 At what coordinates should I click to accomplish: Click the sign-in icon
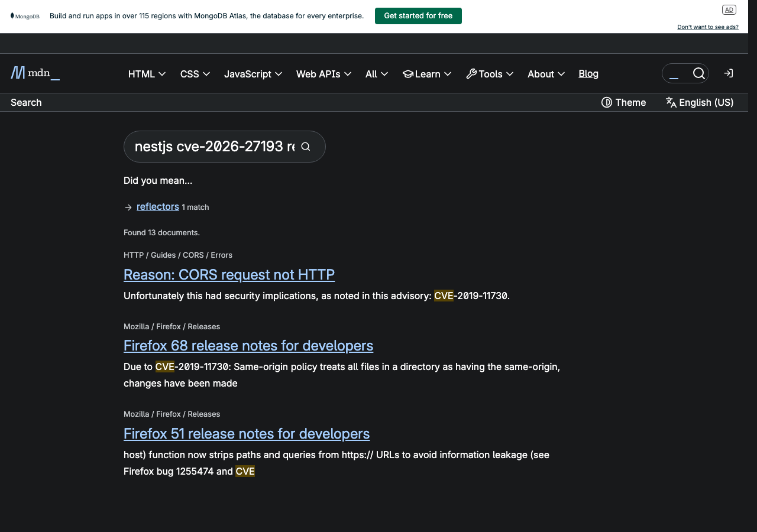[x=728, y=73]
